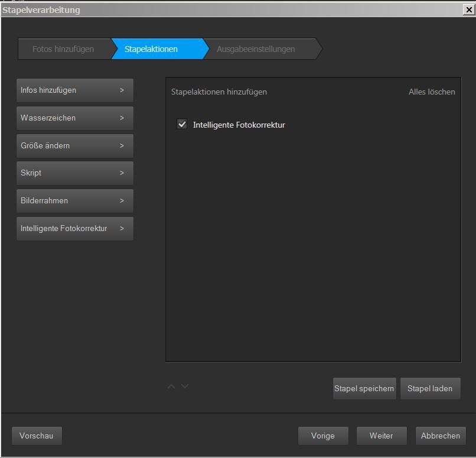Uncheck the Intelligente Fotokorrektur checkbox
This screenshot has height=458, width=476.
pos(182,125)
